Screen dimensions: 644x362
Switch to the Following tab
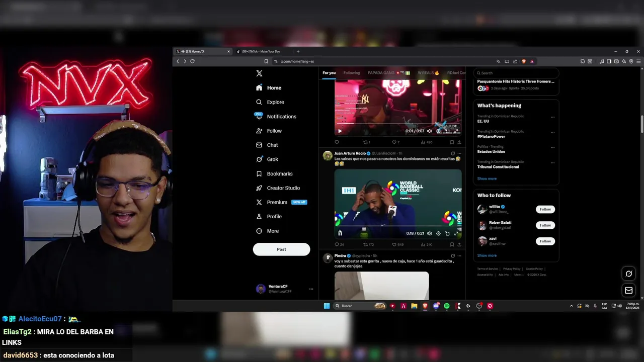pyautogui.click(x=352, y=73)
